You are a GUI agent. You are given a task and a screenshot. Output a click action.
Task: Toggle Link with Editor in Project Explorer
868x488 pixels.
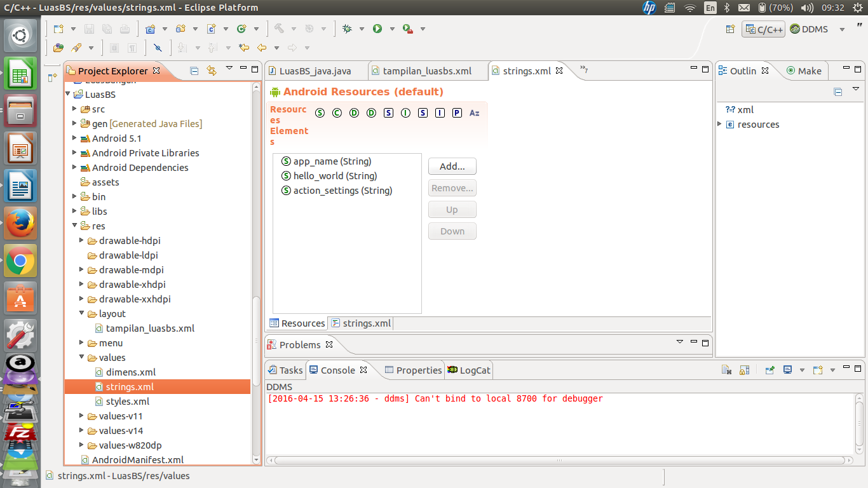pyautogui.click(x=212, y=71)
